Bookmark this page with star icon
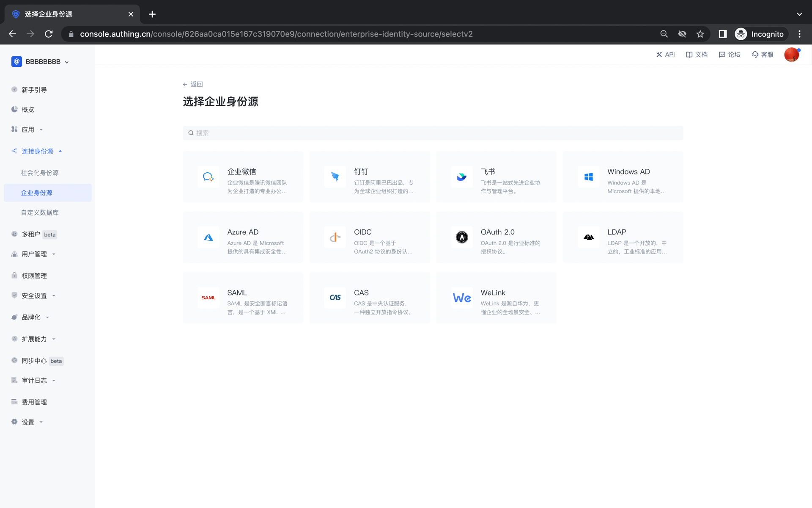 700,34
